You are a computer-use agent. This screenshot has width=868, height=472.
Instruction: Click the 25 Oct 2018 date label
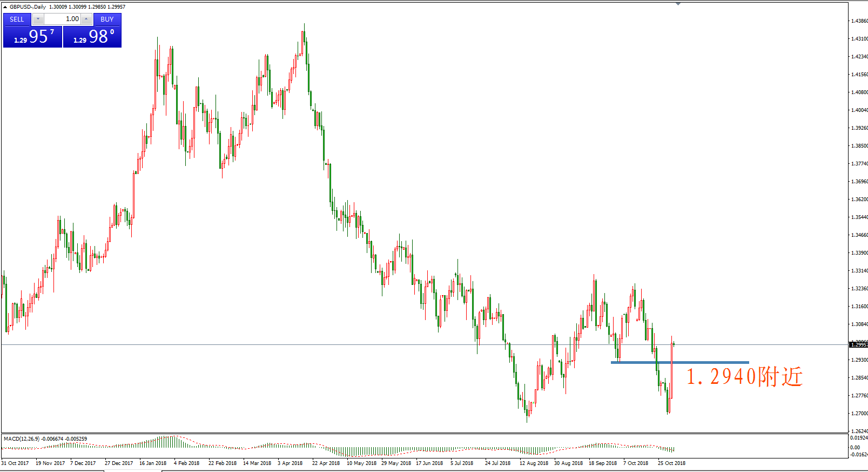(x=671, y=463)
